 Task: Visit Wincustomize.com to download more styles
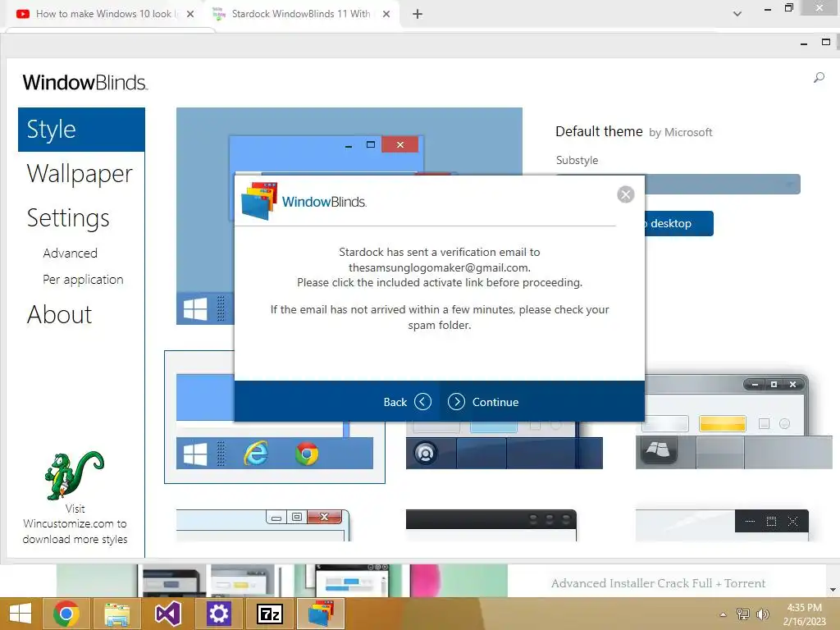[75, 524]
